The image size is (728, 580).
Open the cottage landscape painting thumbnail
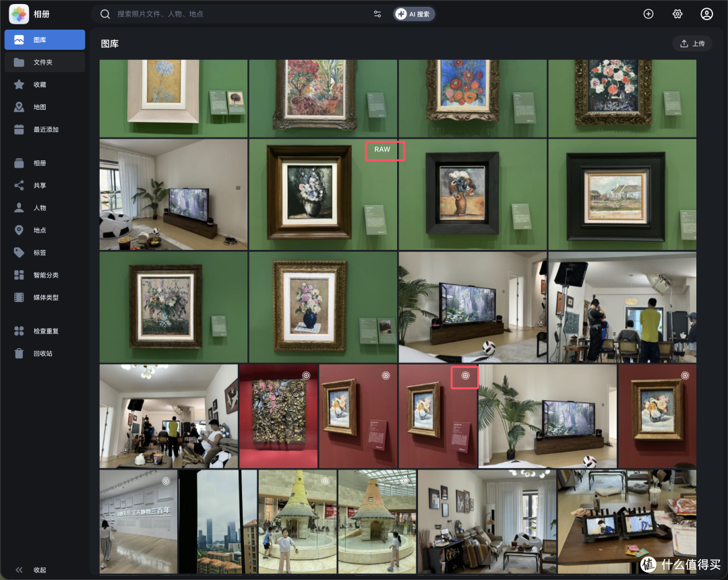622,195
